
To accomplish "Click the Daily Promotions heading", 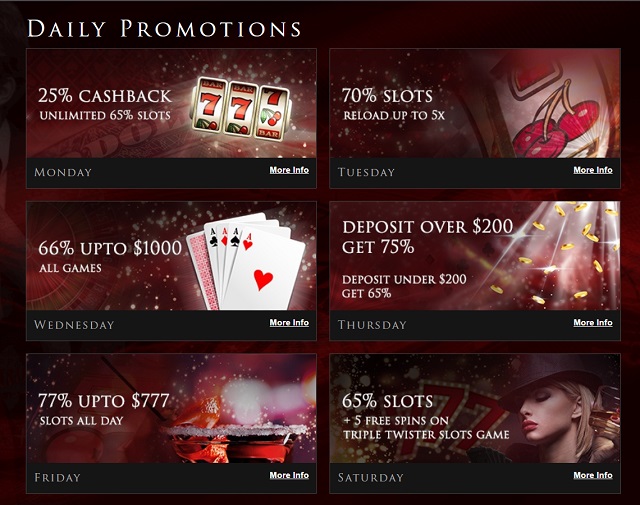I will 164,29.
